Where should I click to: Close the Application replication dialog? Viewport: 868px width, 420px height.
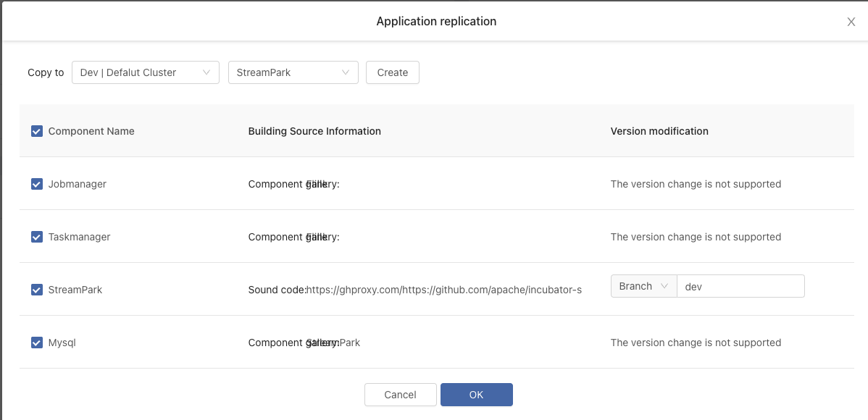(x=851, y=22)
